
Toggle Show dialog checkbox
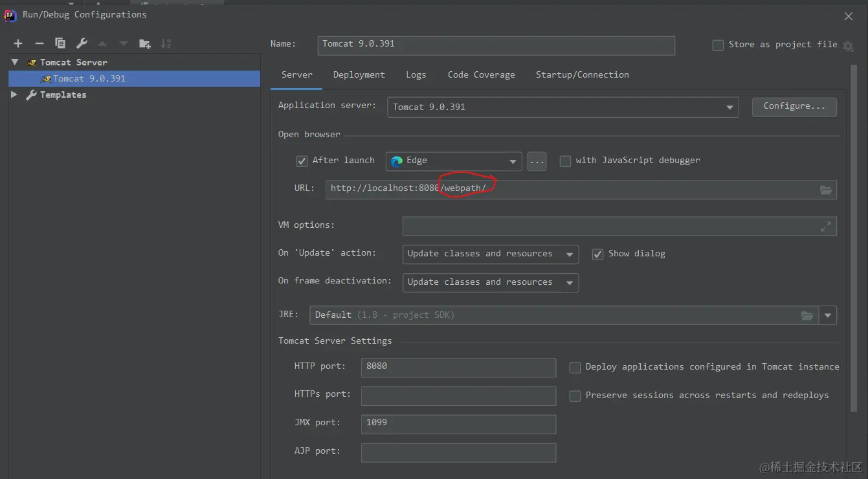point(597,254)
